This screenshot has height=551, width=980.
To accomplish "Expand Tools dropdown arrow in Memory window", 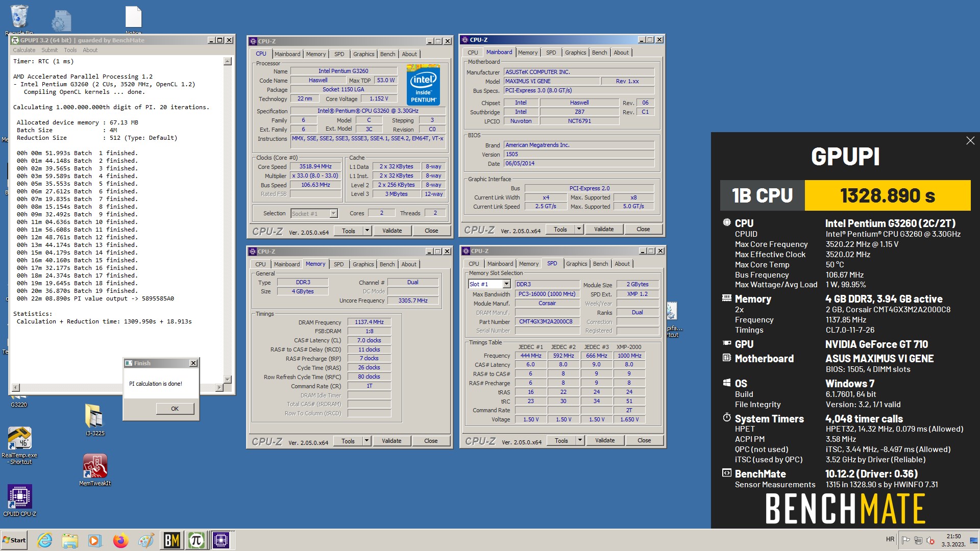I will coord(366,441).
